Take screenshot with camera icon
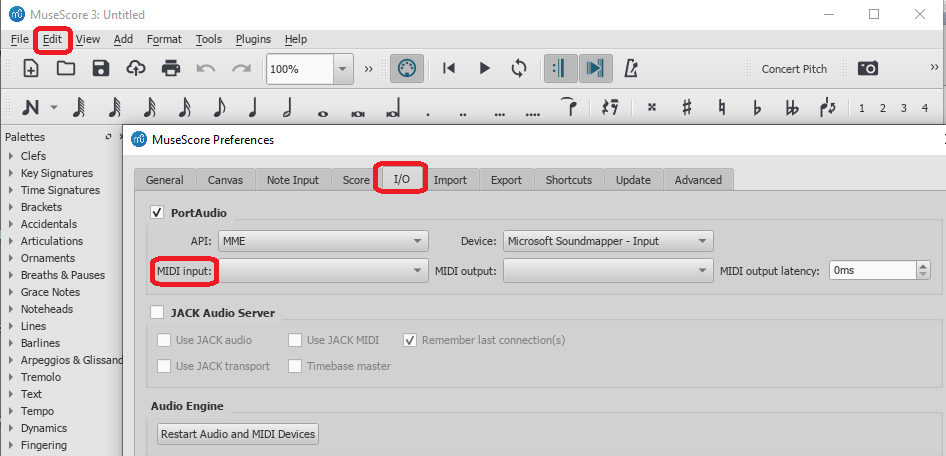 click(x=868, y=68)
